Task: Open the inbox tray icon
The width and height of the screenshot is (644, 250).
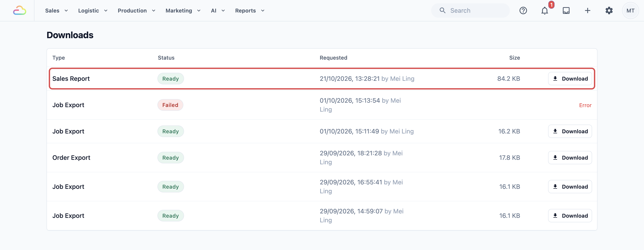Action: pos(566,10)
